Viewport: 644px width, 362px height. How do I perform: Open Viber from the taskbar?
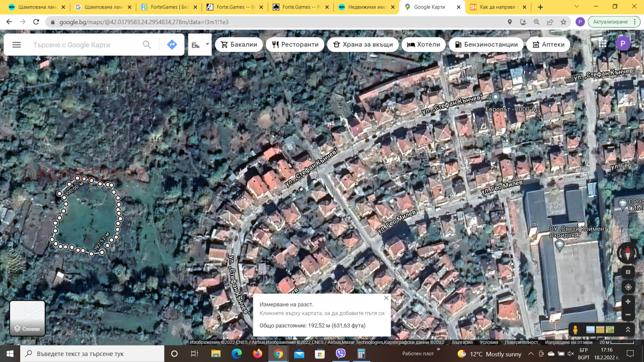[x=341, y=354]
